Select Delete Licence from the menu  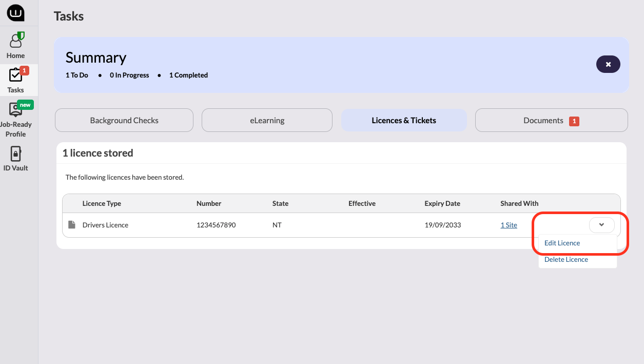[x=566, y=259]
